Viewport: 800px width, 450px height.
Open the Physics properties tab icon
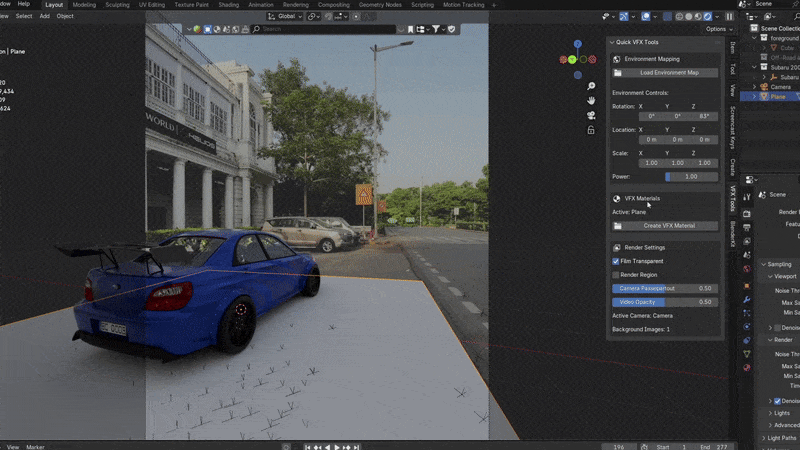[747, 327]
